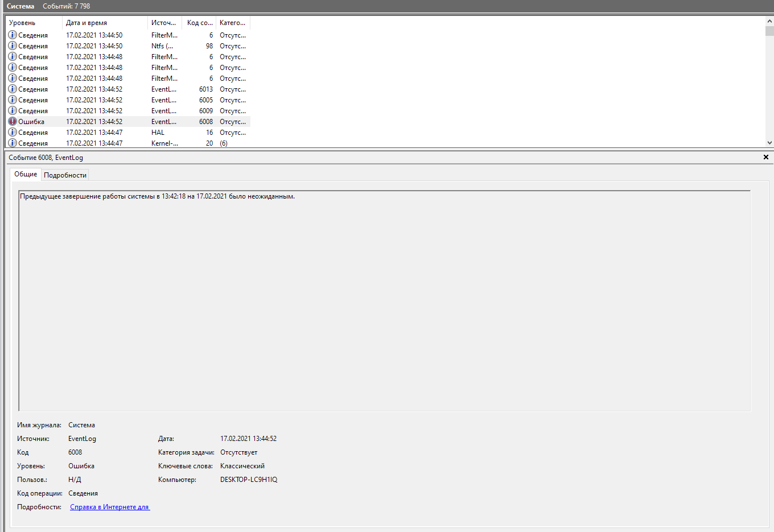Select the event code 20 cell
The height and width of the screenshot is (532, 774).
pos(209,143)
